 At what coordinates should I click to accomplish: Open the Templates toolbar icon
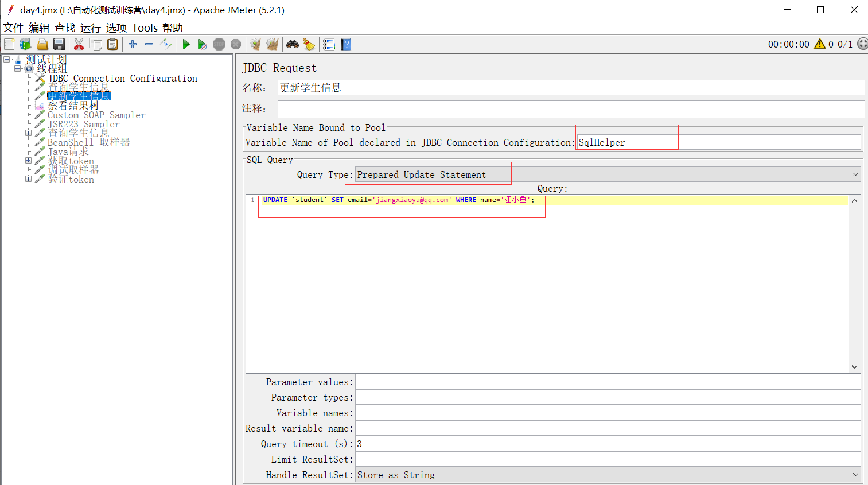pyautogui.click(x=25, y=44)
